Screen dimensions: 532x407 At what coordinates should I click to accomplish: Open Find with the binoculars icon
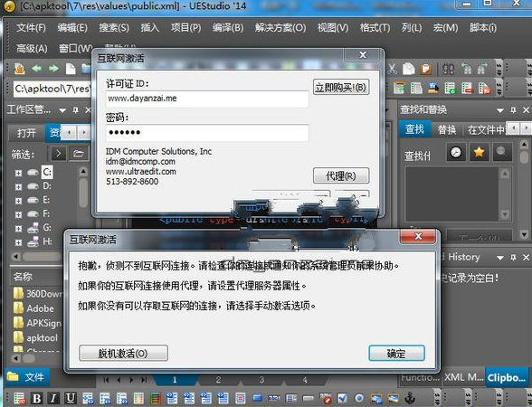tap(448, 69)
